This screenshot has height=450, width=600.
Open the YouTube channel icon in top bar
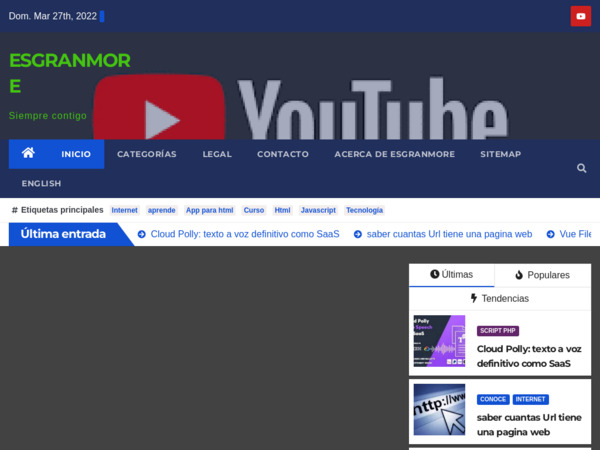580,16
